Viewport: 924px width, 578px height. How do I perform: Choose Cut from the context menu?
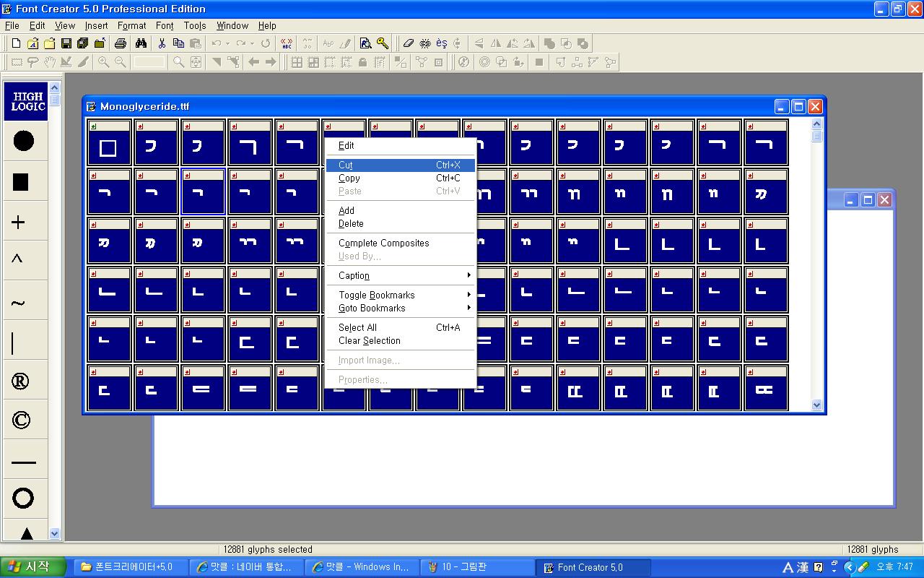click(346, 165)
